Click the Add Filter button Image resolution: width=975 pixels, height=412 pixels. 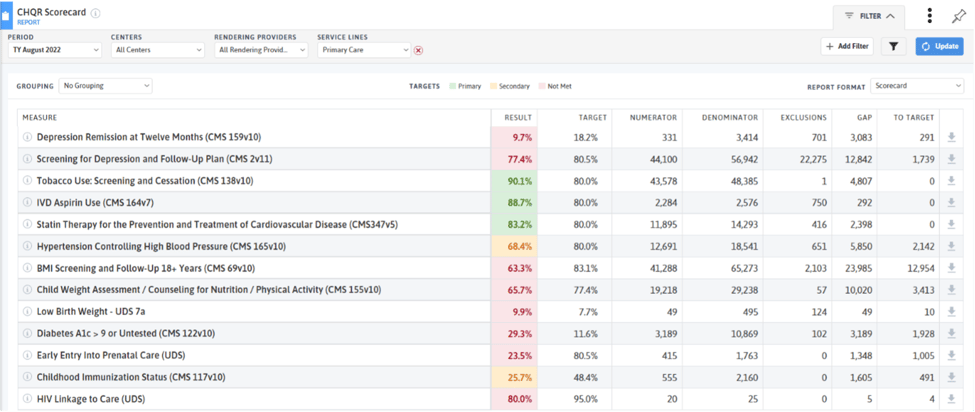(846, 47)
